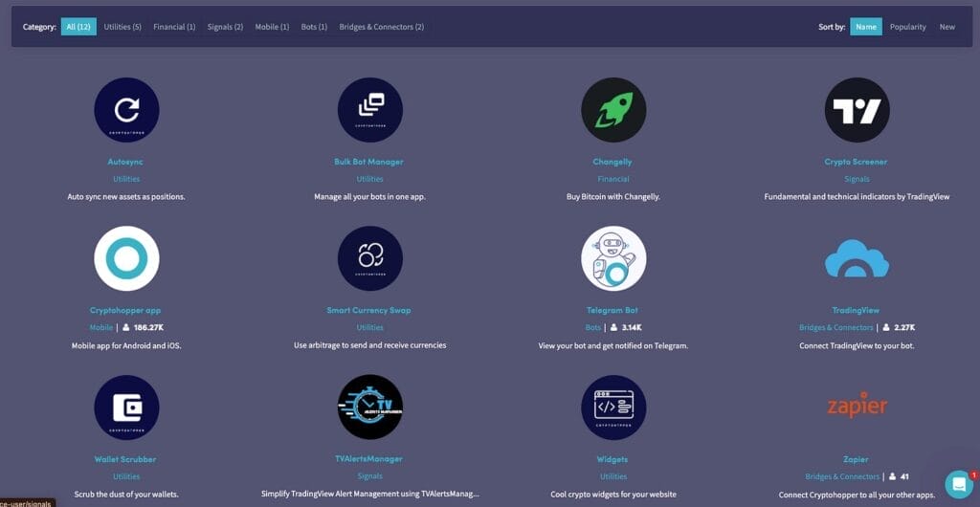Image resolution: width=980 pixels, height=507 pixels.
Task: Sort apps by Popularity
Action: click(x=907, y=27)
